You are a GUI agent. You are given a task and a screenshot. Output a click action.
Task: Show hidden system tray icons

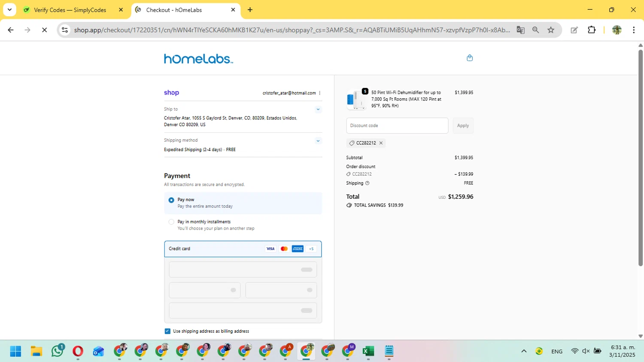tap(524, 351)
